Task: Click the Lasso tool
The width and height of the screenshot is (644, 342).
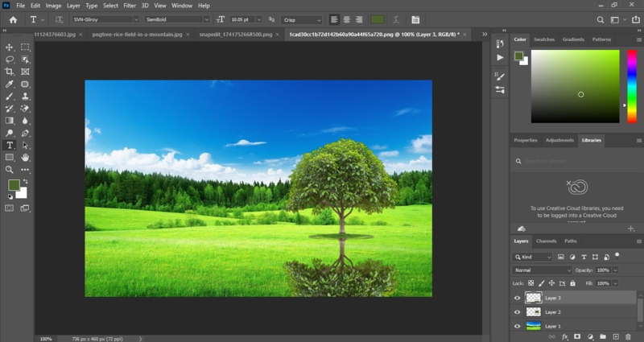Action: click(10, 60)
